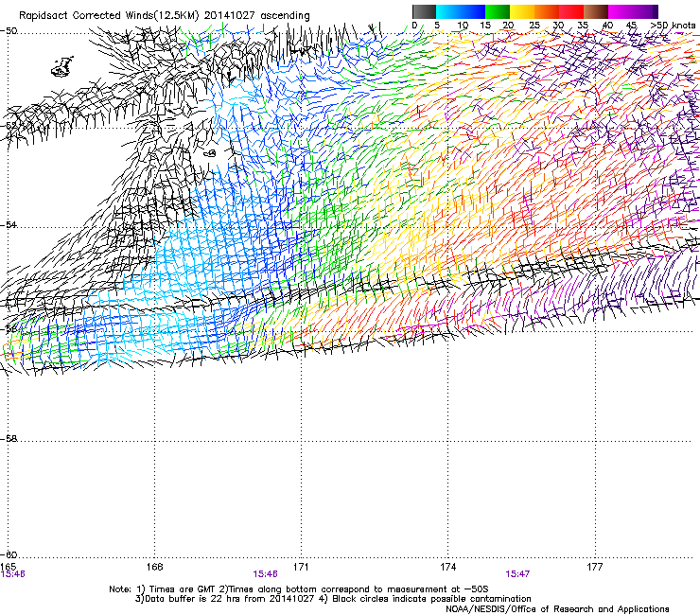Click the '>50 knots' legend label
This screenshot has height=615, width=700.
point(673,26)
